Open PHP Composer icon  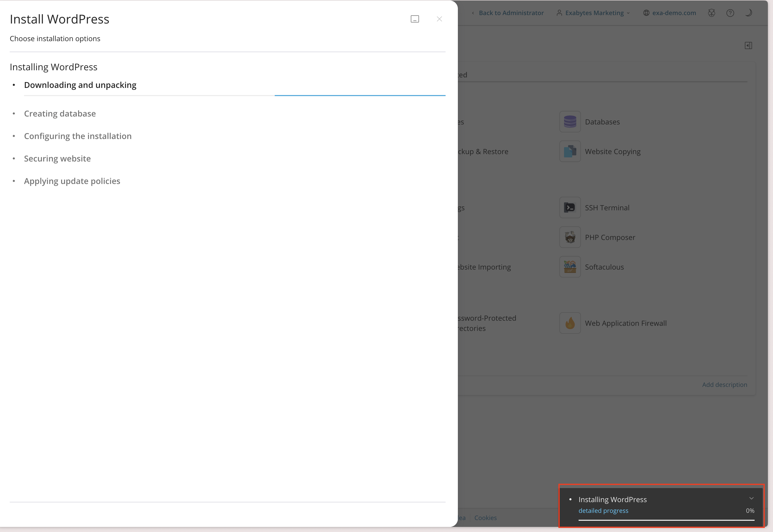point(570,237)
